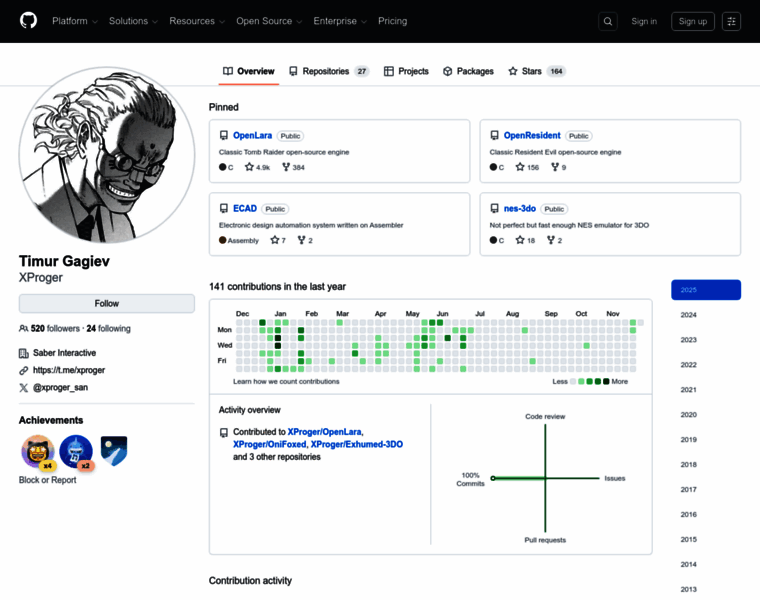Expand the Open Source menu

point(269,21)
